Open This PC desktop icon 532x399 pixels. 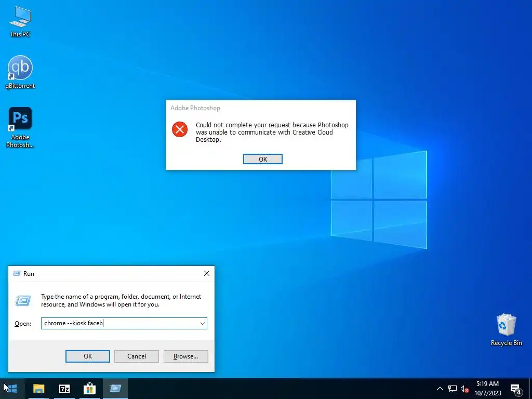pyautogui.click(x=20, y=21)
